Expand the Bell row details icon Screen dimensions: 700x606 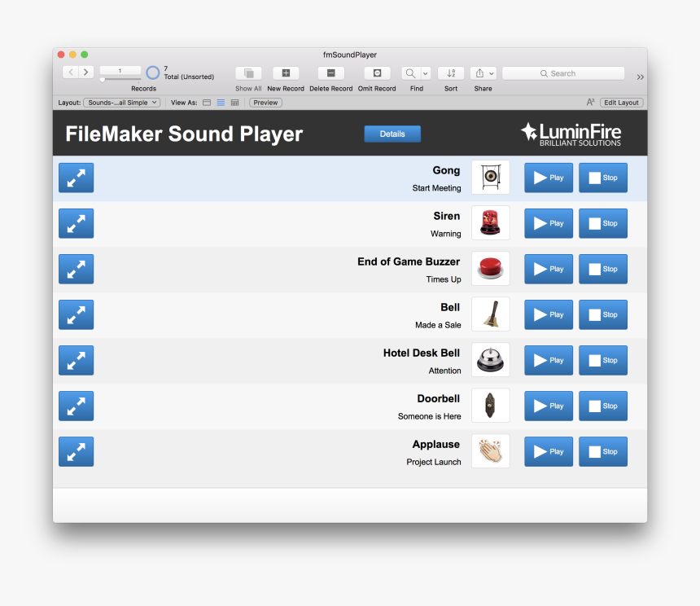tap(77, 314)
